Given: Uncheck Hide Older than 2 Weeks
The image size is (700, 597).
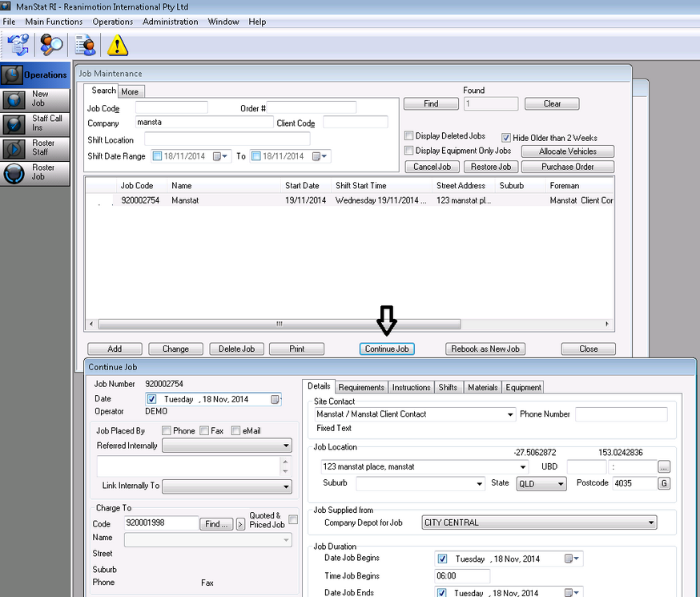Looking at the screenshot, I should (506, 138).
